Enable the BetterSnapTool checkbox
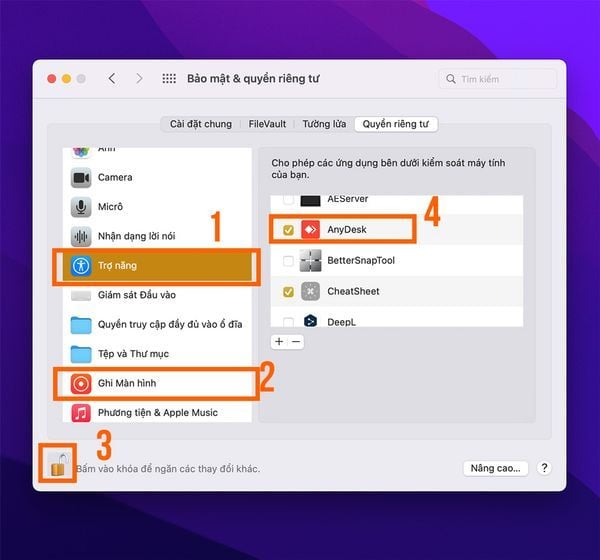Image resolution: width=600 pixels, height=560 pixels. click(288, 261)
